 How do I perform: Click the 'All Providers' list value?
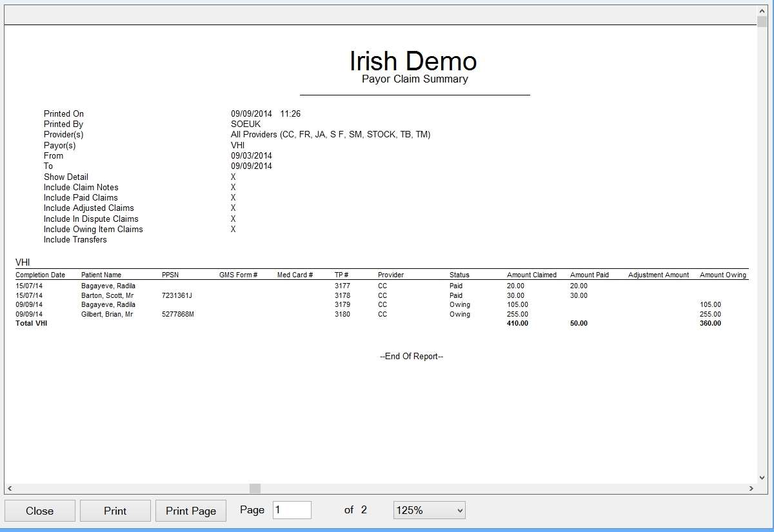pos(330,135)
